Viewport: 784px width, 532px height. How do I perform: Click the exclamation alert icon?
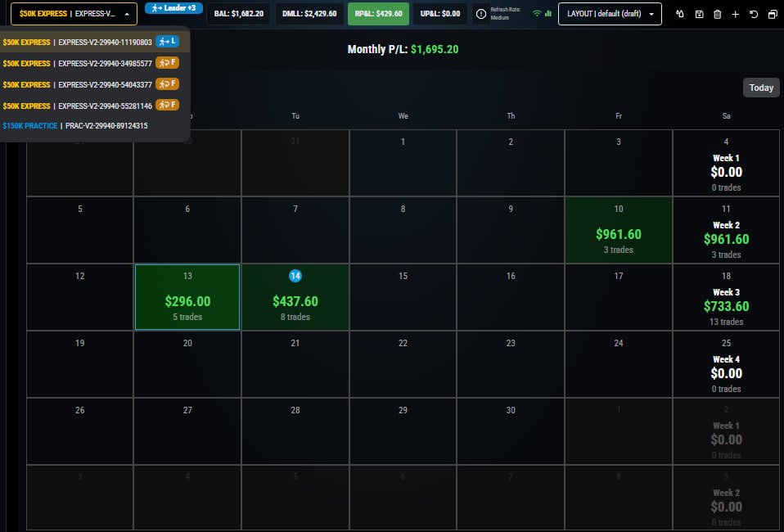pos(481,14)
